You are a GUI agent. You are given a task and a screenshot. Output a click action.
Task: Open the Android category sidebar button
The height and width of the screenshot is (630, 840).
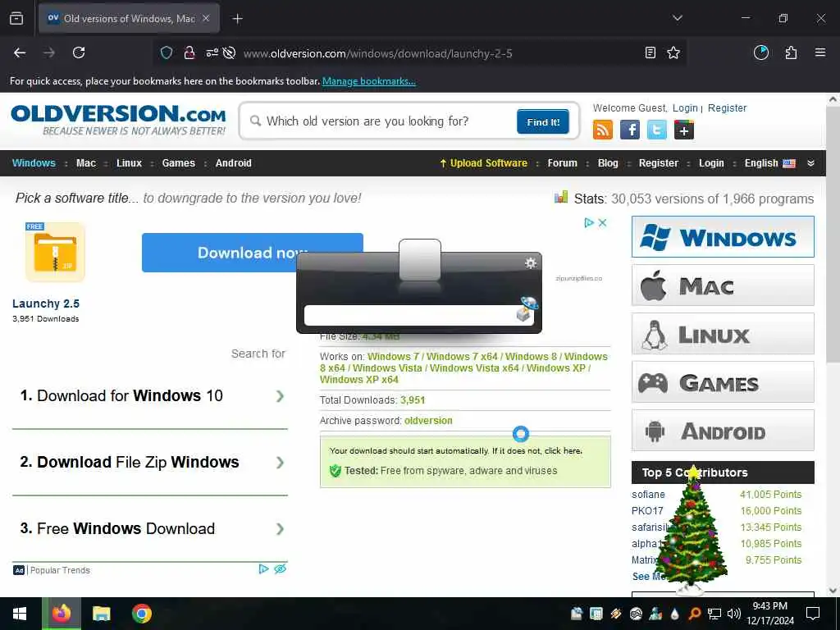coord(723,430)
